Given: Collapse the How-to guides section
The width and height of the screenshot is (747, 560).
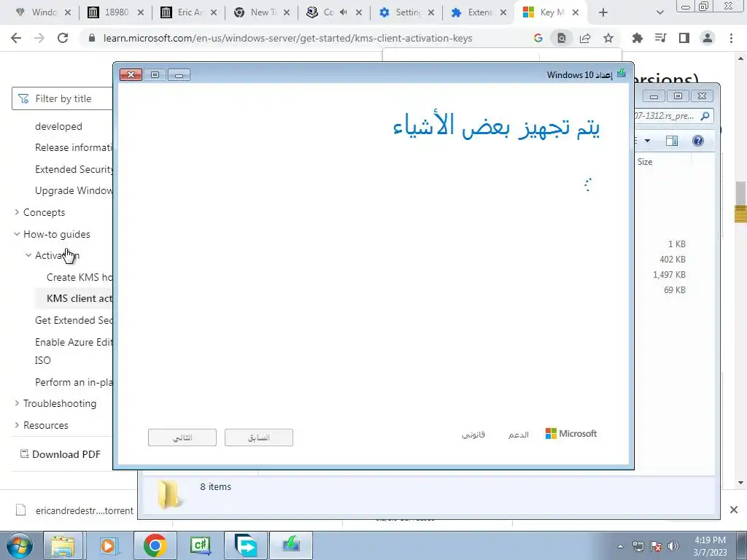Looking at the screenshot, I should click(x=18, y=234).
